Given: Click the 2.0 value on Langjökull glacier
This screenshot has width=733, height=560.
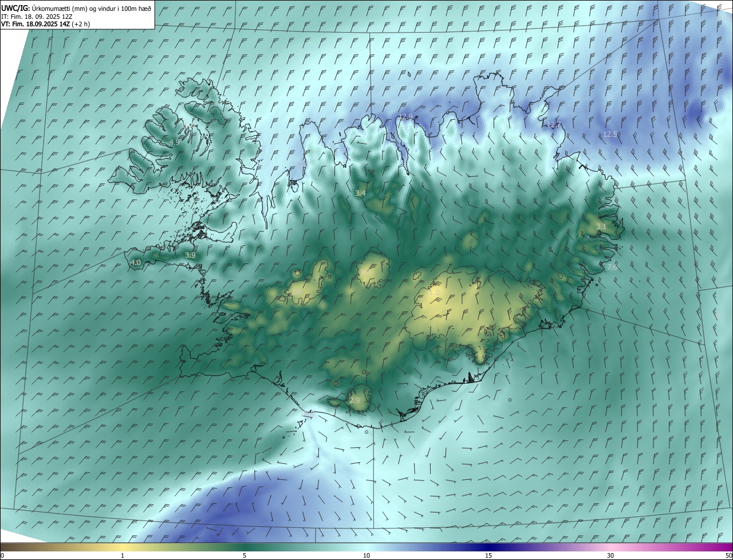Looking at the screenshot, I should pyautogui.click(x=297, y=292).
